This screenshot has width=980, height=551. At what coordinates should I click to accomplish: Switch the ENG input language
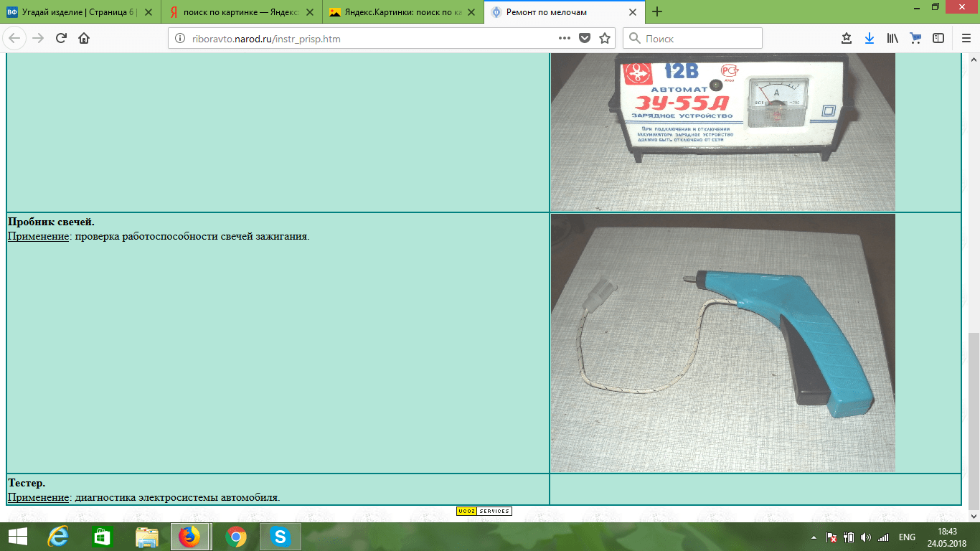907,537
